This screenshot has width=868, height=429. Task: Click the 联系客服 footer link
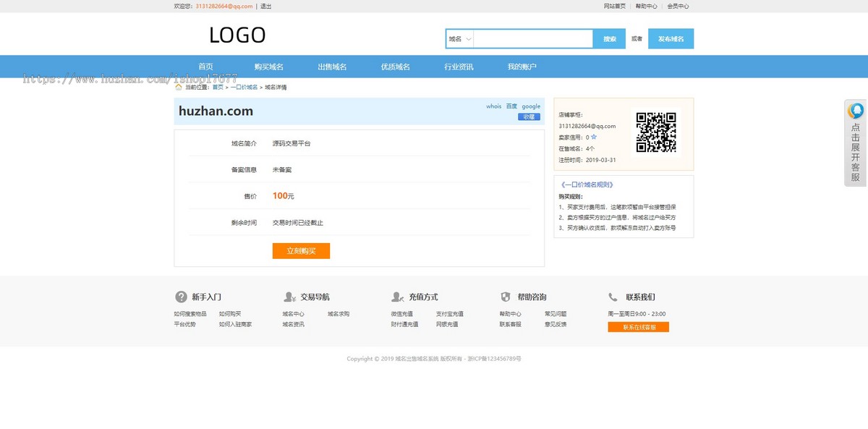tap(511, 324)
